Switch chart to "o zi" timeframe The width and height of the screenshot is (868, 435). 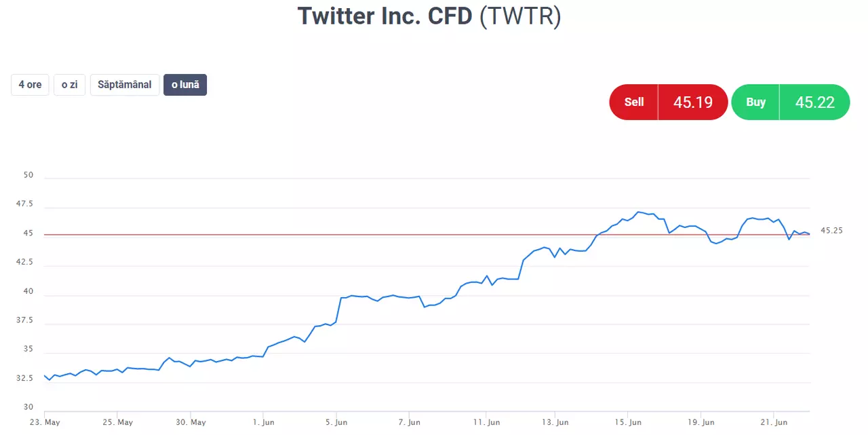click(x=69, y=85)
